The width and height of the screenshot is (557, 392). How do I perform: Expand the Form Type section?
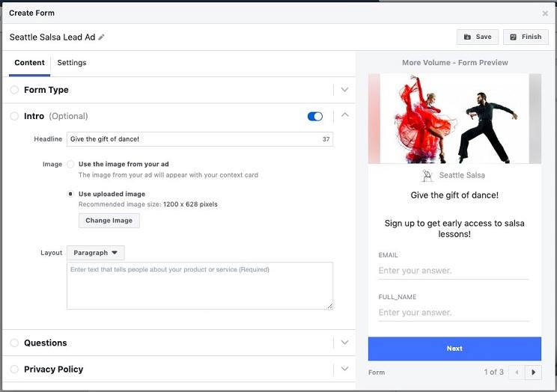344,90
